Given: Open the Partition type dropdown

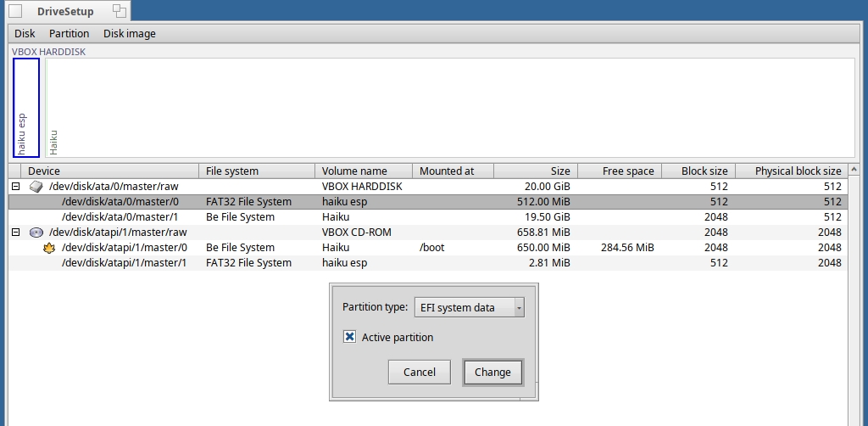Looking at the screenshot, I should tap(469, 307).
